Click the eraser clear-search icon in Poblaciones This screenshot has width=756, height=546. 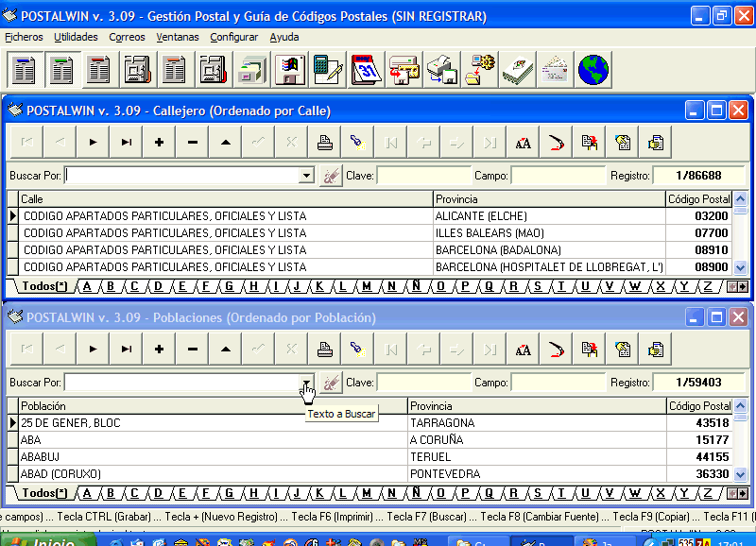pyautogui.click(x=331, y=383)
